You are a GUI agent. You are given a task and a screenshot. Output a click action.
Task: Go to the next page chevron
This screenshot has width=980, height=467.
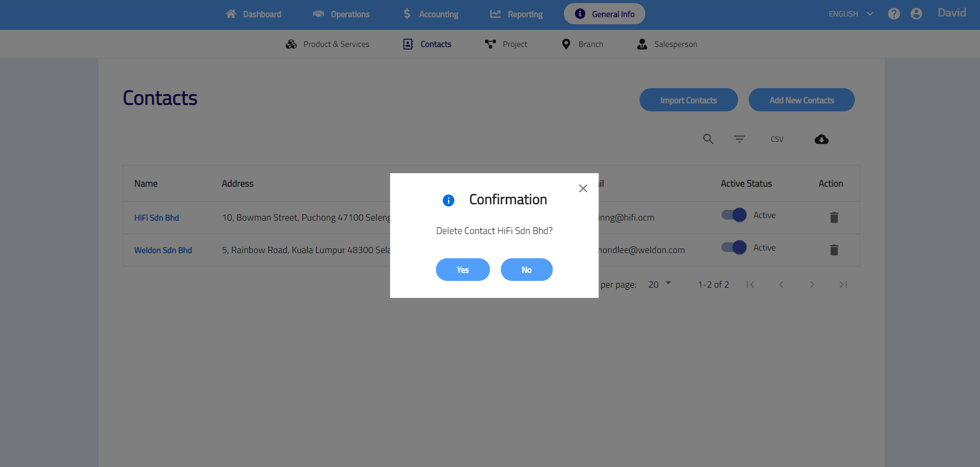[x=812, y=285]
